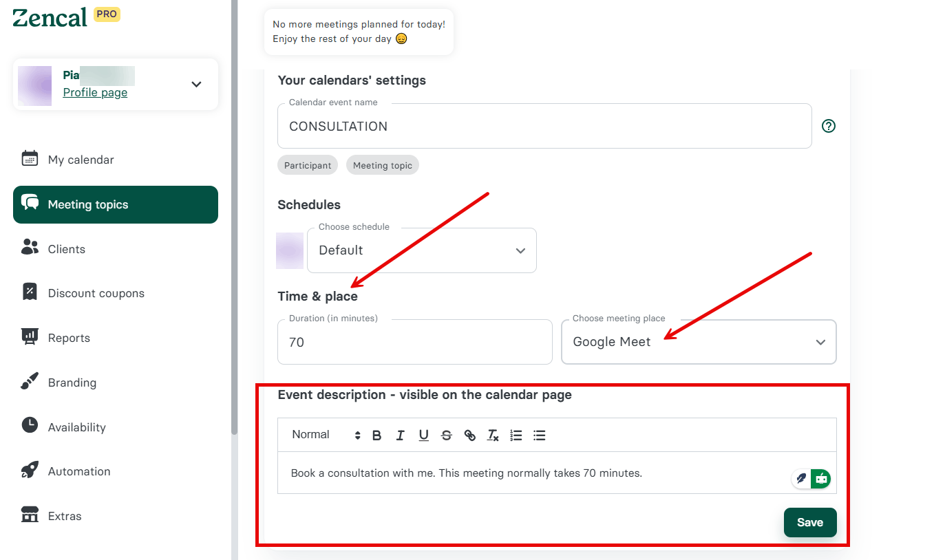Viewport: 934px width, 560px height.
Task: Open the Normal text style dropdown
Action: pyautogui.click(x=326, y=435)
